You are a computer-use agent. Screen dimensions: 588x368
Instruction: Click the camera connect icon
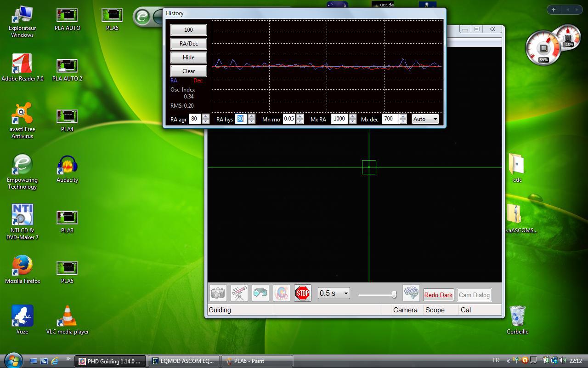(218, 293)
